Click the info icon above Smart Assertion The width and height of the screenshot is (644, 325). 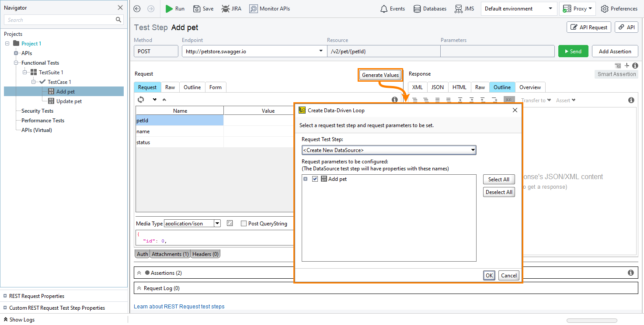click(x=635, y=66)
